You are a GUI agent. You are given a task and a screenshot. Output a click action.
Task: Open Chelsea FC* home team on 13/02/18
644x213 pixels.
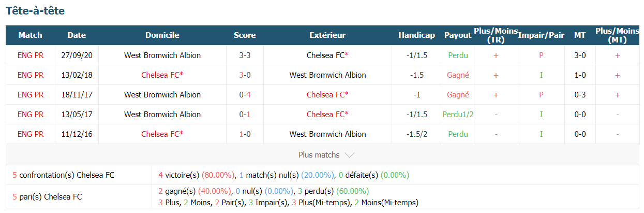pyautogui.click(x=162, y=75)
